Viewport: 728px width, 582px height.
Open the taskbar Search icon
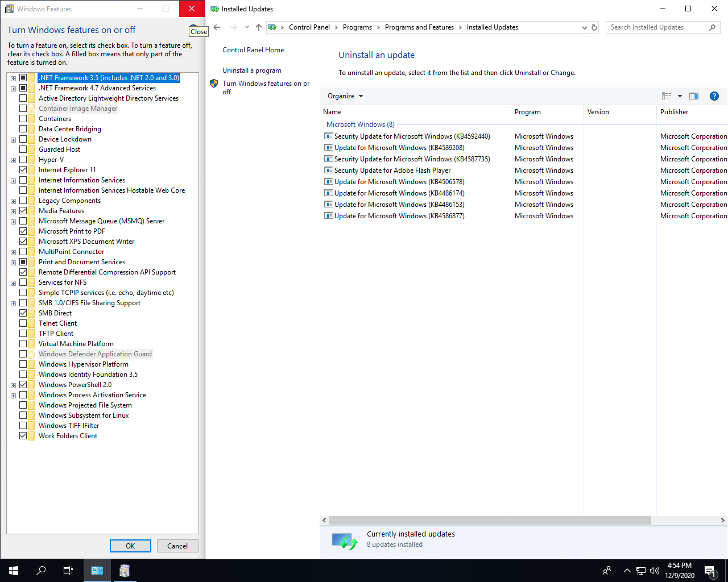pos(41,571)
